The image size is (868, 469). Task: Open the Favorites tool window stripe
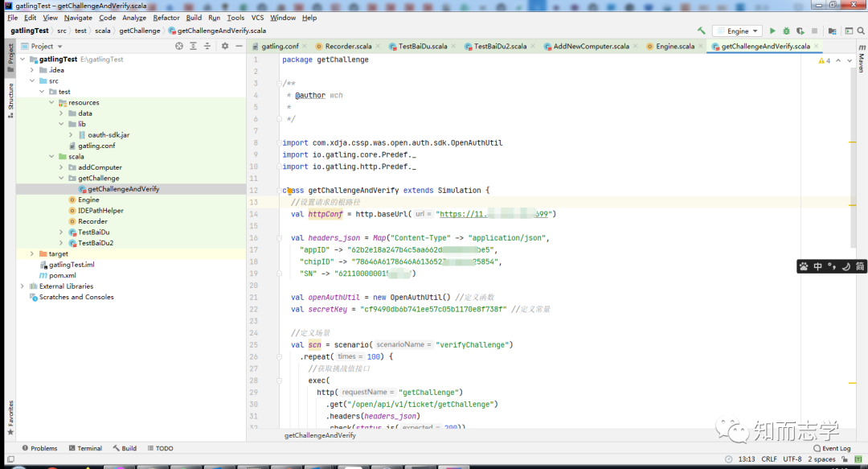point(10,418)
